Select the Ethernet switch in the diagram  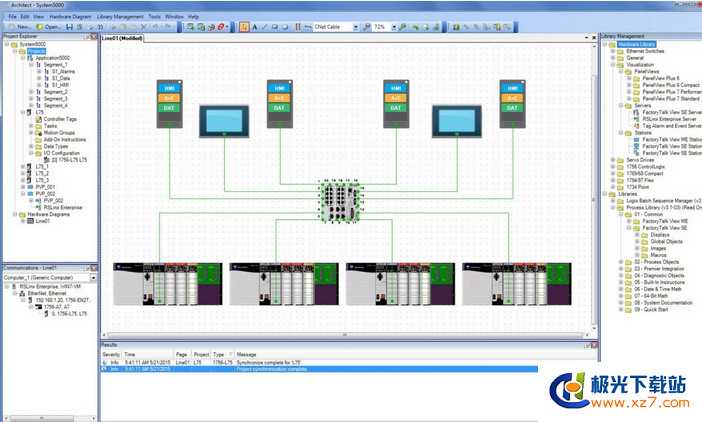340,201
